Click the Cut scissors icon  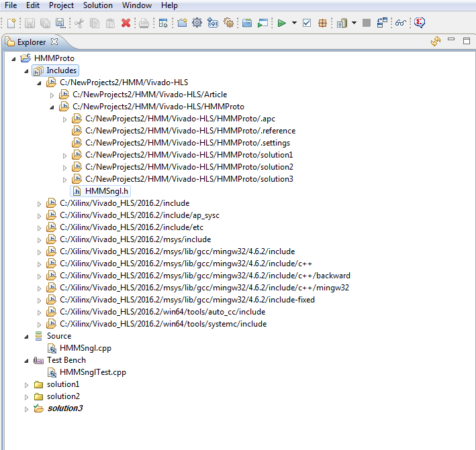pyautogui.click(x=79, y=23)
